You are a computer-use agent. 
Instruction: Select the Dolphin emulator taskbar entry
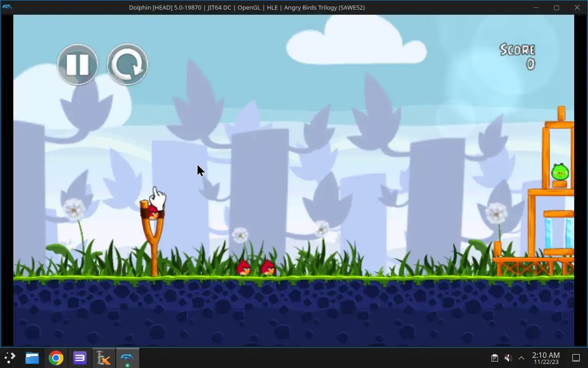pos(127,358)
